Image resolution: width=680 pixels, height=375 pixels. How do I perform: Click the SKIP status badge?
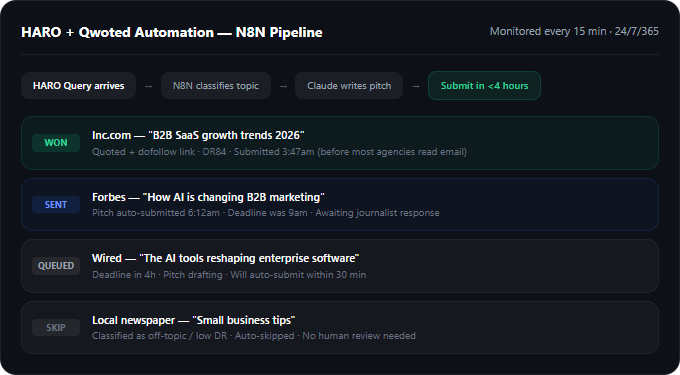coord(56,328)
